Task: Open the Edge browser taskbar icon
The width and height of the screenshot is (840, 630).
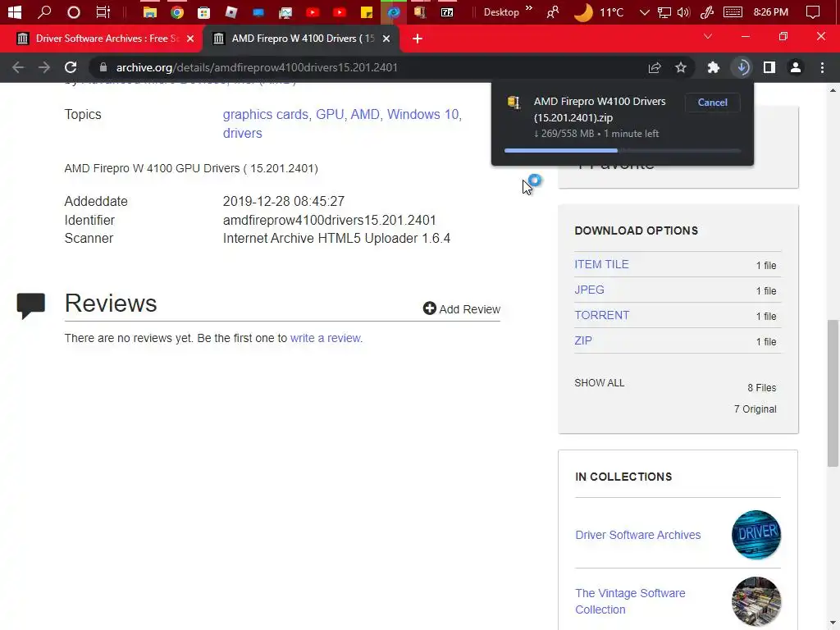Action: [394, 11]
